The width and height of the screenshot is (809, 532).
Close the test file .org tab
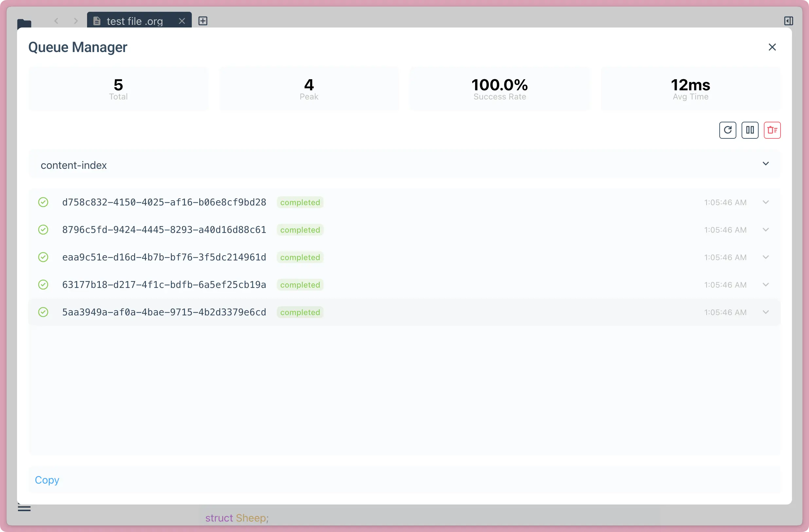pyautogui.click(x=182, y=21)
